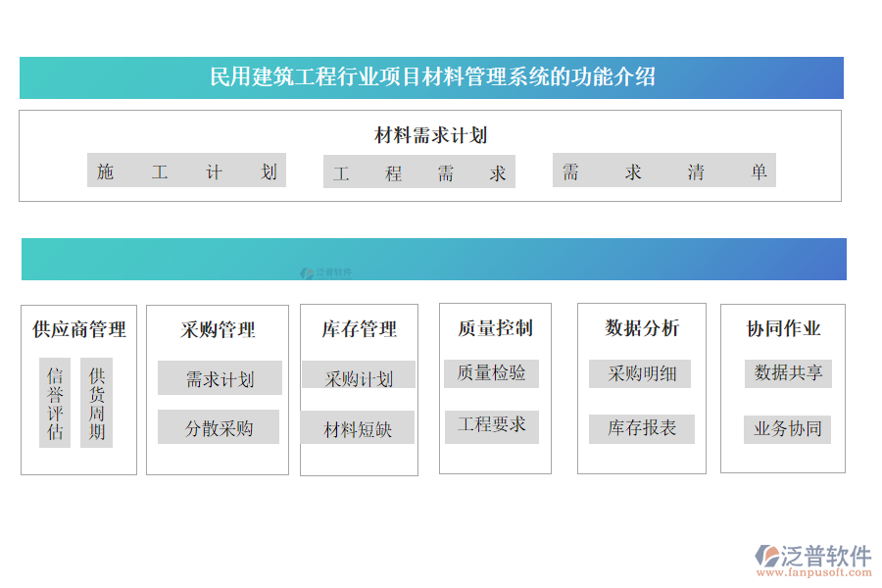882x588 pixels.
Task: Click the 泛普软件 logo icon
Action: pos(766,557)
